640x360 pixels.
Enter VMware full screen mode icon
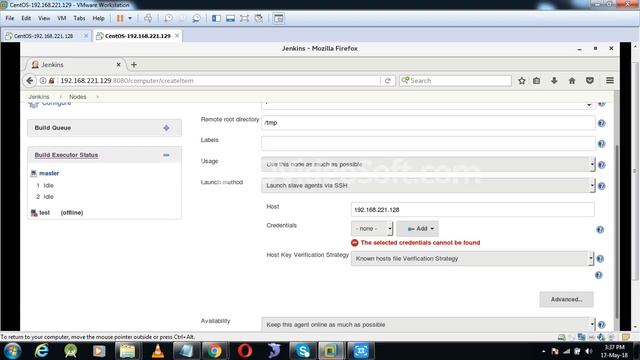click(244, 18)
